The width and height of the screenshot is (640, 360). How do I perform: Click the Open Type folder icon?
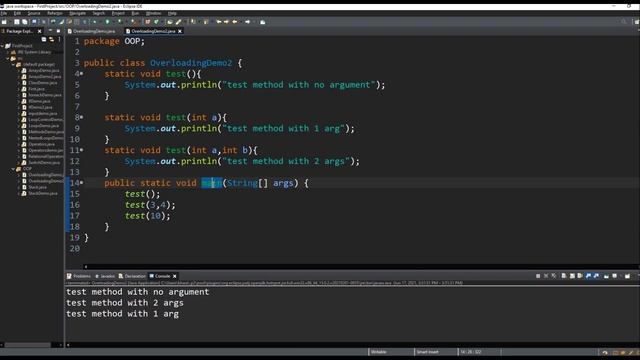[x=169, y=22]
